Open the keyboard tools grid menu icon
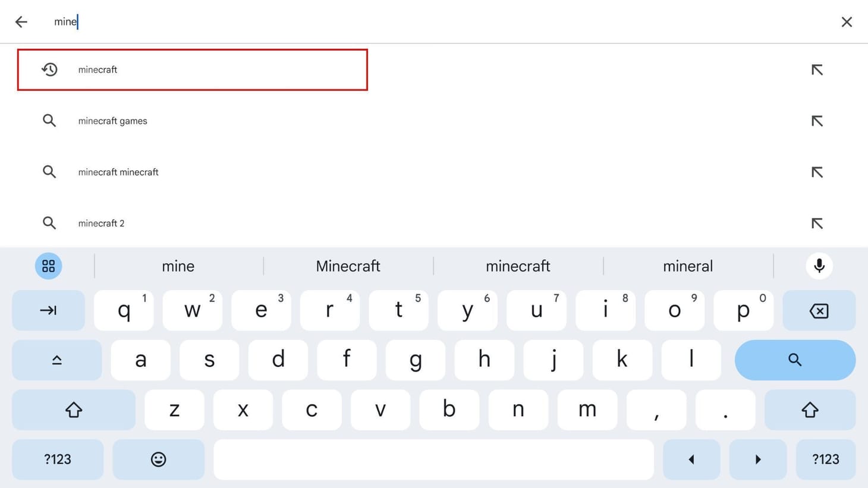The width and height of the screenshot is (868, 488). [49, 266]
